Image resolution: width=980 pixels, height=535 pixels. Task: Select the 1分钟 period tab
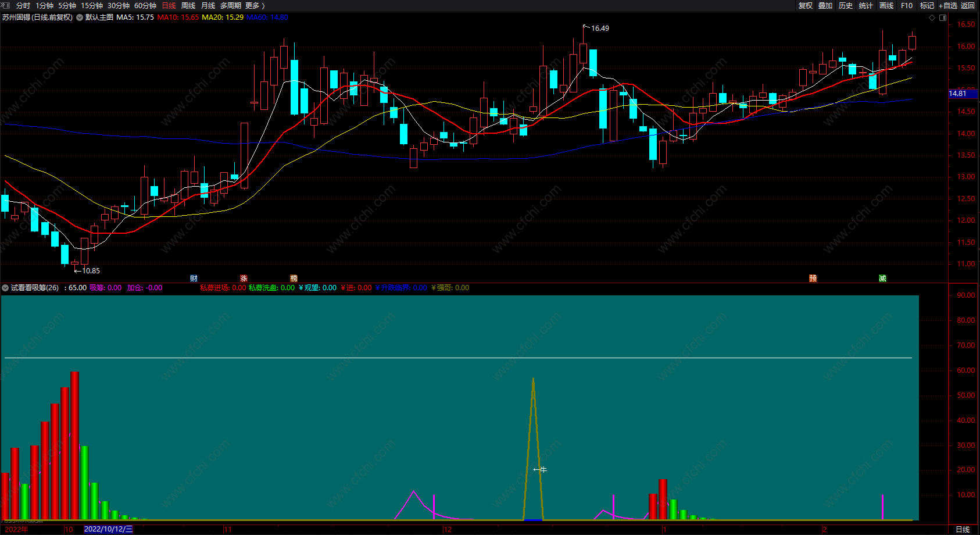point(45,6)
